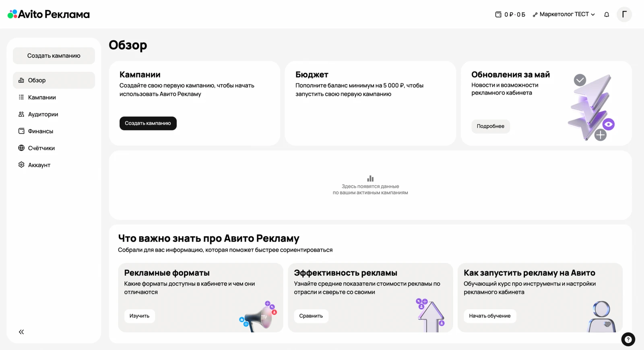
Task: Click black "Создать кампанию" button in Кампании card
Action: point(148,123)
